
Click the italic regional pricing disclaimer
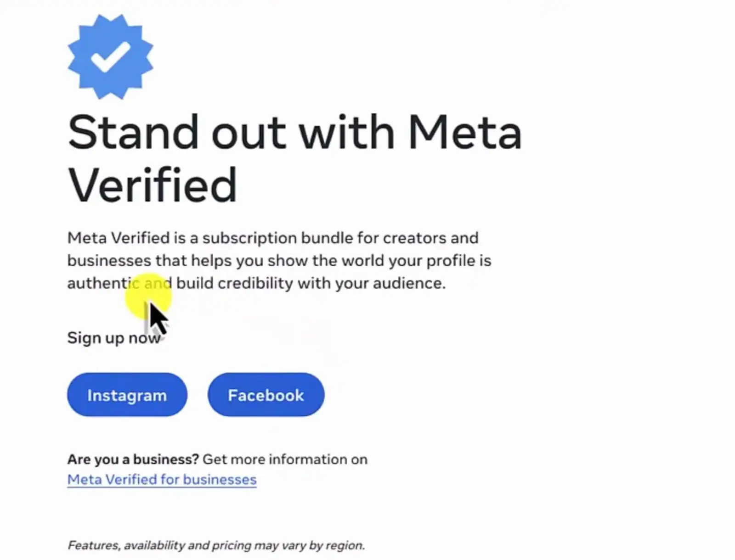tap(216, 545)
